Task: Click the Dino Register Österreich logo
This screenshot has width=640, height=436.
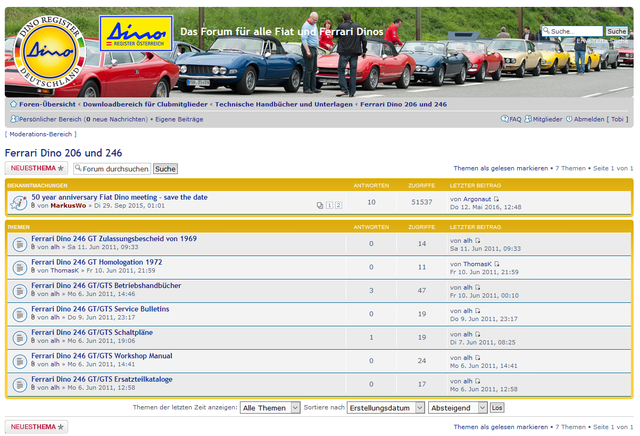Action: (137, 35)
